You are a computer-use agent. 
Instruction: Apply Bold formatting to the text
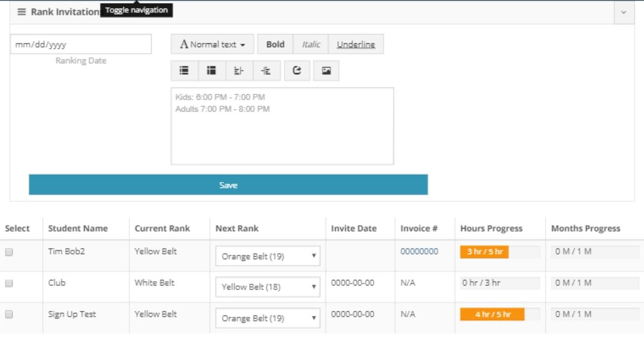[275, 44]
